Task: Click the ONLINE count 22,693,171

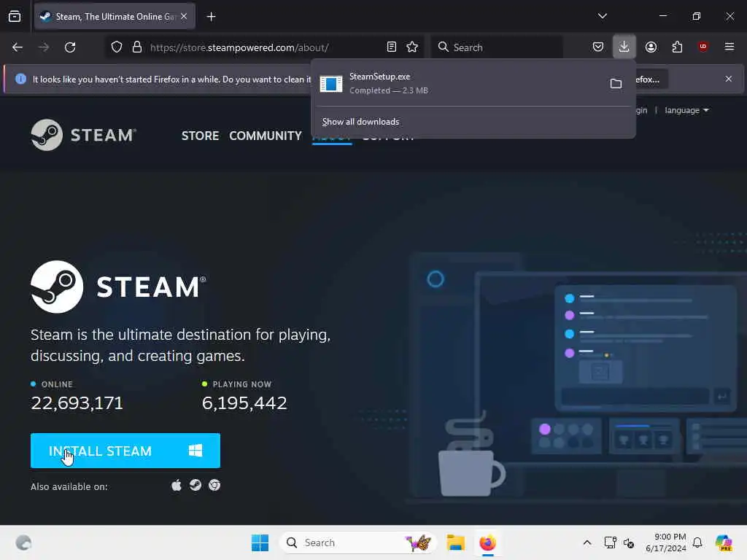Action: [77, 402]
